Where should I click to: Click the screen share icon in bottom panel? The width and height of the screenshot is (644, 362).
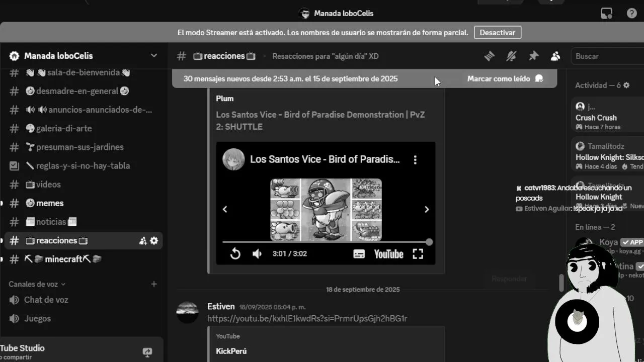(x=147, y=352)
